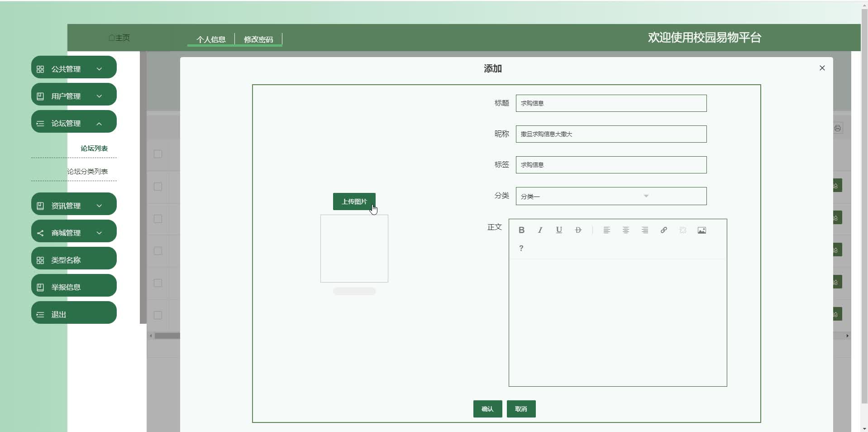Close the 添加 dialog with X
Viewport: 868px width, 432px height.
822,68
